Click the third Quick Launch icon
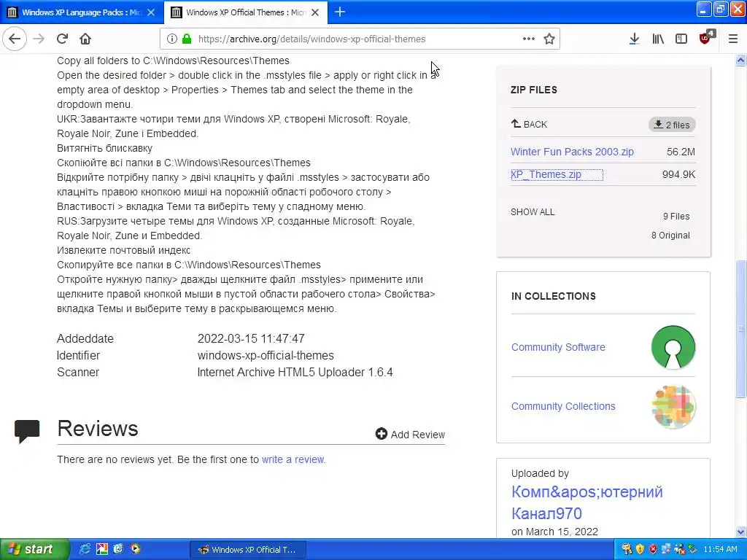Viewport: 747px width, 560px height. coord(118,549)
